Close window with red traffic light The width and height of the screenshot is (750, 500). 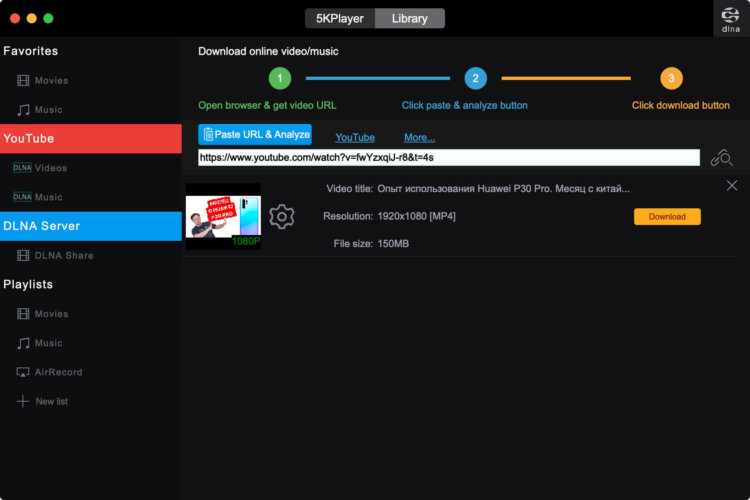[15, 19]
